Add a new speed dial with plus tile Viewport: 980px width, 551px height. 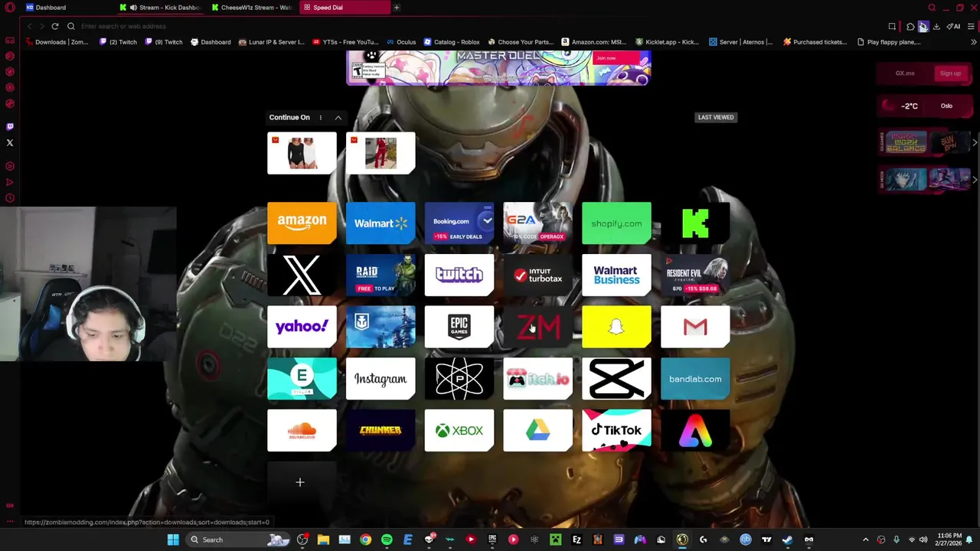pyautogui.click(x=300, y=482)
